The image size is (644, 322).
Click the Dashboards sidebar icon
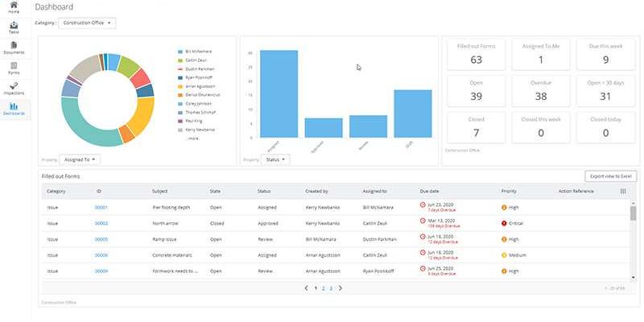[x=14, y=109]
